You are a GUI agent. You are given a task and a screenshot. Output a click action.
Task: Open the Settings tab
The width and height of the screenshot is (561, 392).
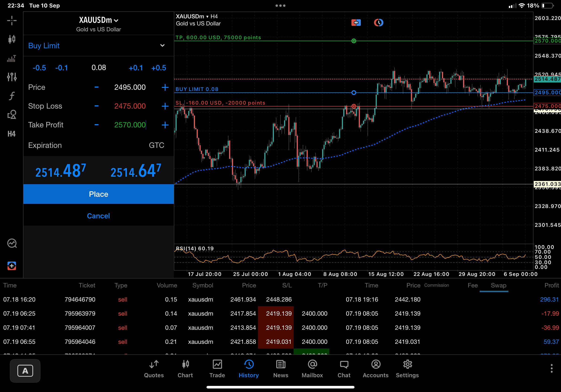pyautogui.click(x=407, y=369)
